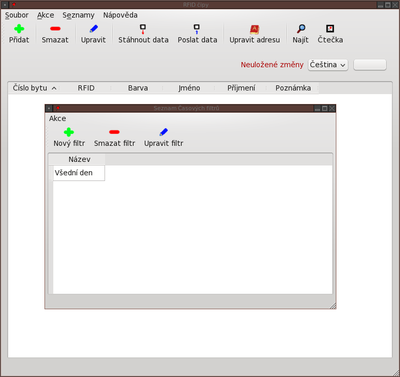
Task: Open the Soubor menu
Action: point(17,15)
